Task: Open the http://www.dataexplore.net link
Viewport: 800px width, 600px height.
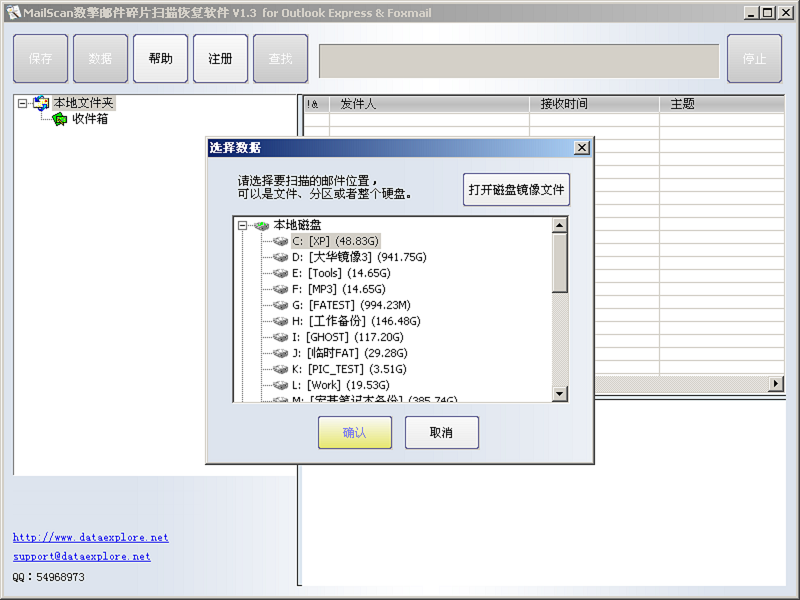Action: coord(91,537)
